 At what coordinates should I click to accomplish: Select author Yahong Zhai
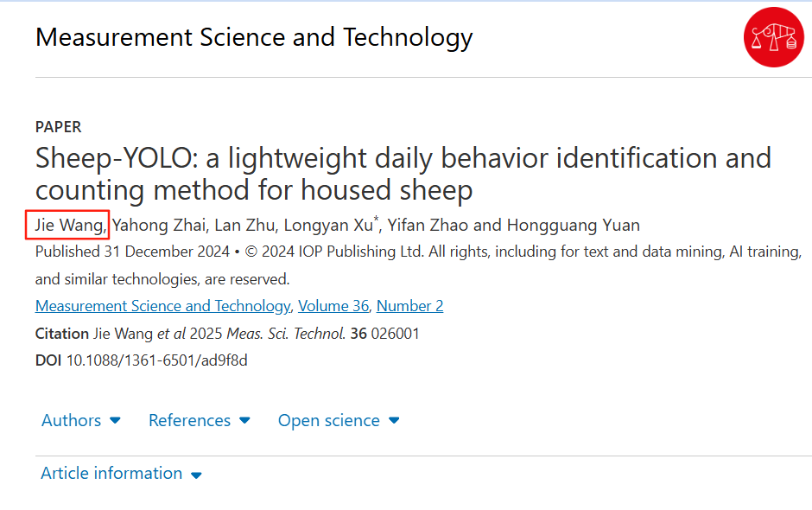pyautogui.click(x=160, y=226)
